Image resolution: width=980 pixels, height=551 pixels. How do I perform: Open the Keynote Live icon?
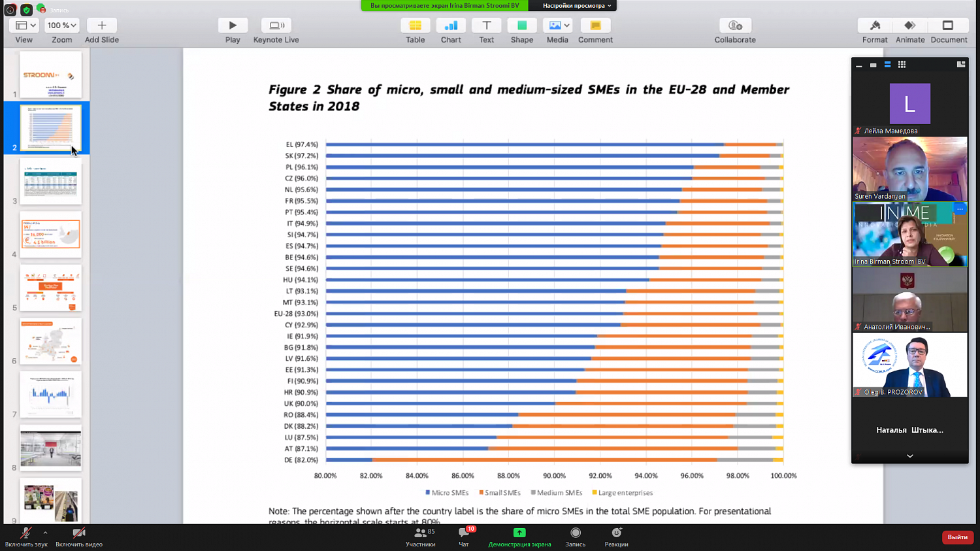click(x=276, y=25)
